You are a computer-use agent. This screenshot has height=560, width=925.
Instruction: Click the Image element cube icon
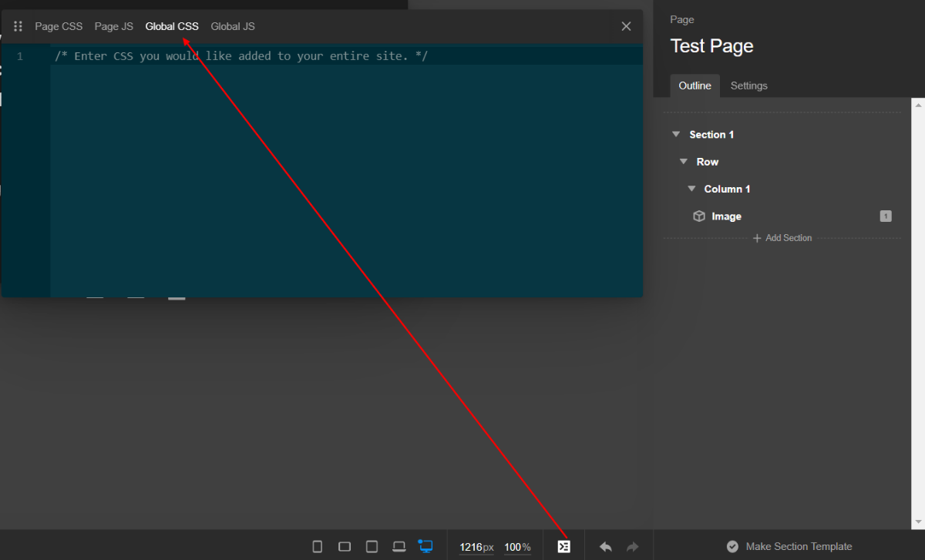(x=699, y=216)
